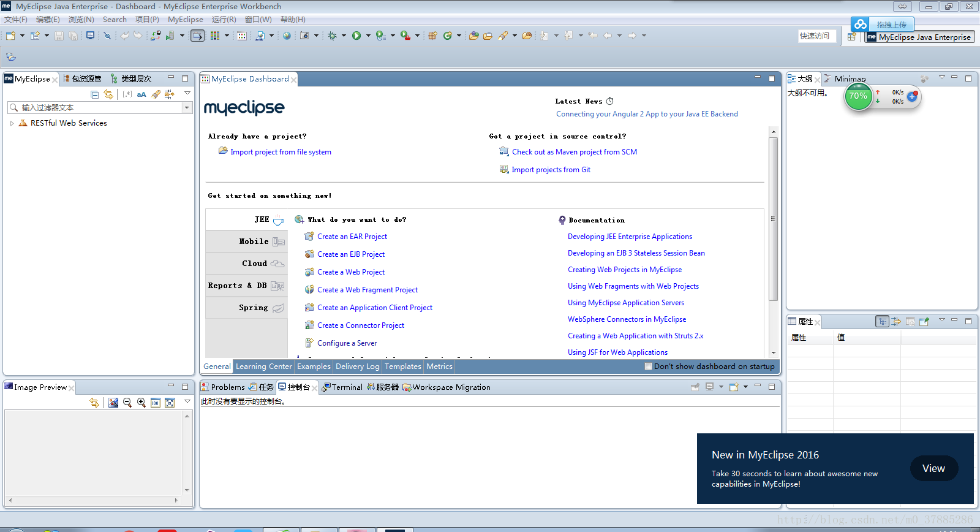The height and width of the screenshot is (532, 980).
Task: Switch to the Templates dashboard tab
Action: coord(403,367)
